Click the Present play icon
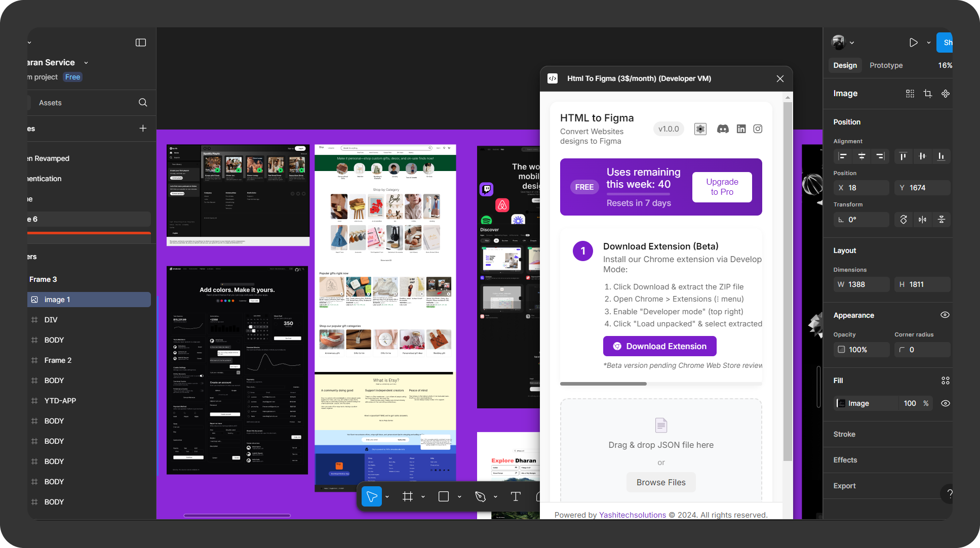Viewport: 980px width, 548px height. coord(913,43)
